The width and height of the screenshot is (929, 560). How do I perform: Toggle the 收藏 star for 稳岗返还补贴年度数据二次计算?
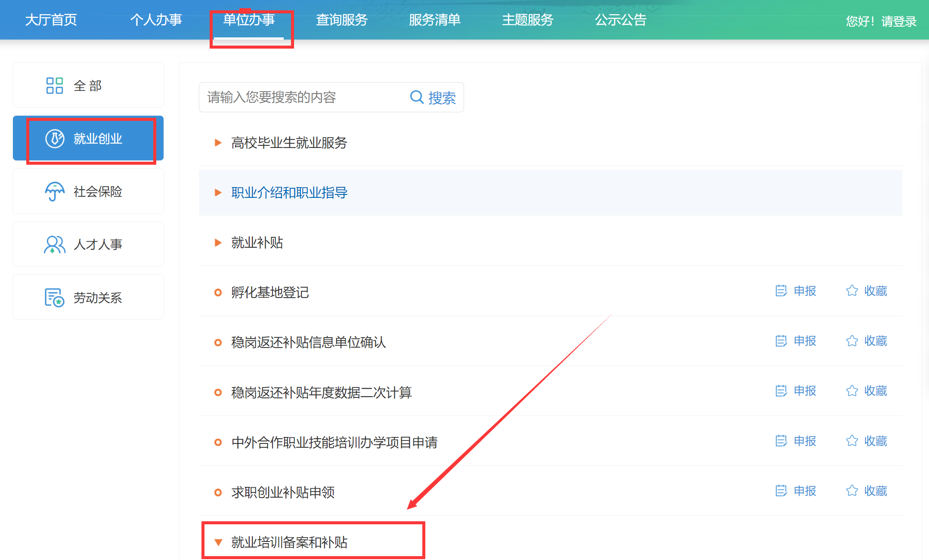coord(852,391)
